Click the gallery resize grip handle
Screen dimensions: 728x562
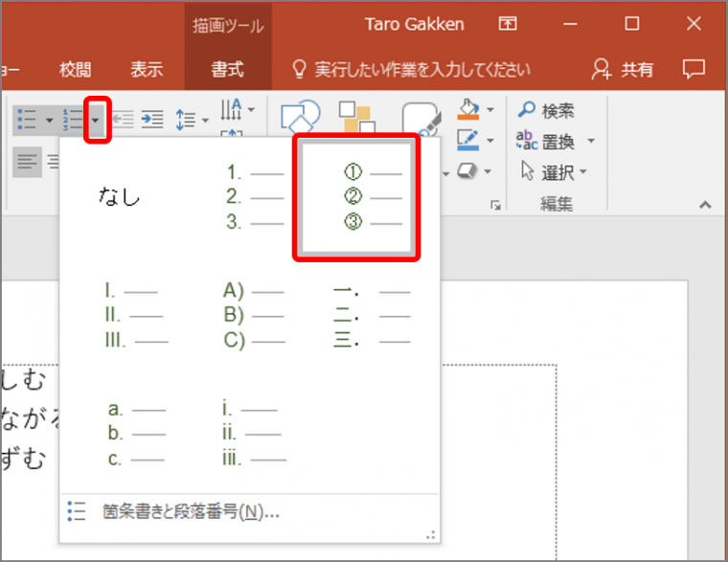431,535
